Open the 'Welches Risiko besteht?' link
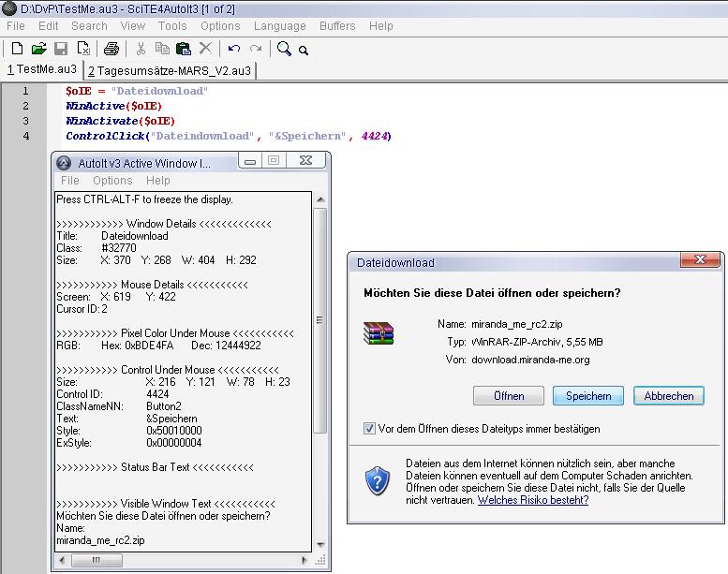 [x=533, y=500]
